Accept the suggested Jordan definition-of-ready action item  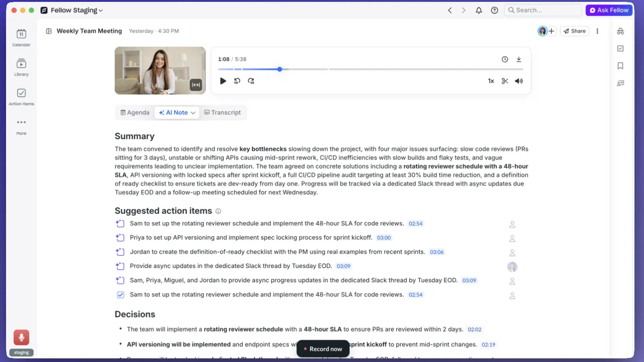click(120, 252)
